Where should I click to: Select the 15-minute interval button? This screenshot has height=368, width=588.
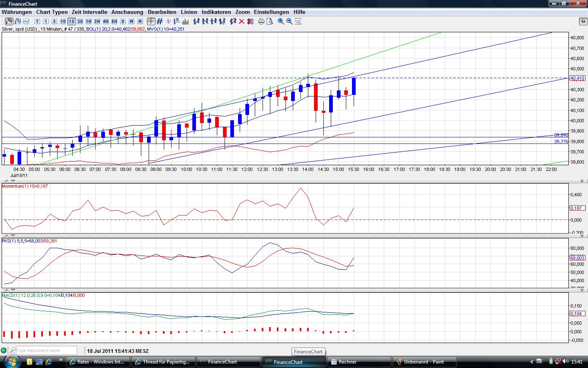pos(71,21)
